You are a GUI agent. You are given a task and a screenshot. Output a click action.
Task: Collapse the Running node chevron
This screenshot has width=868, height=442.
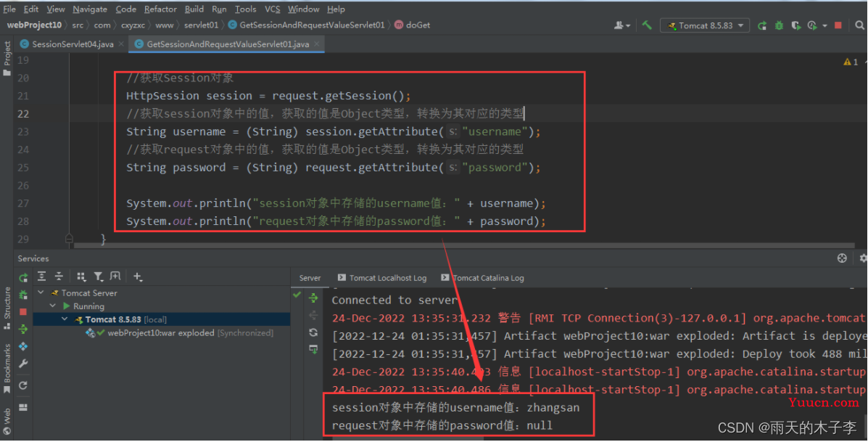(53, 306)
